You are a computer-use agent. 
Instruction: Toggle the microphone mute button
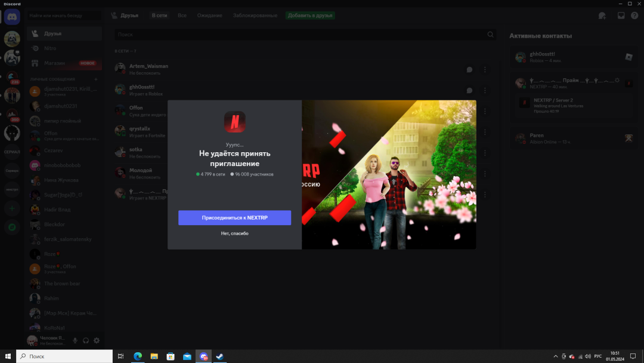click(x=75, y=340)
